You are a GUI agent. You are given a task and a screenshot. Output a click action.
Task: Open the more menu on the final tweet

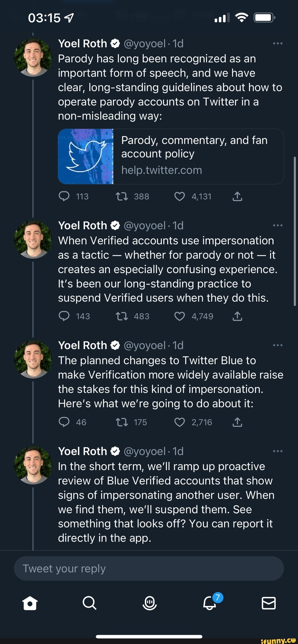tap(278, 451)
